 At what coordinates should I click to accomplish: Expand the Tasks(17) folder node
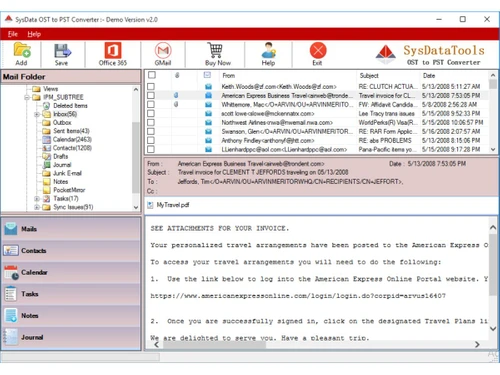tap(37, 199)
